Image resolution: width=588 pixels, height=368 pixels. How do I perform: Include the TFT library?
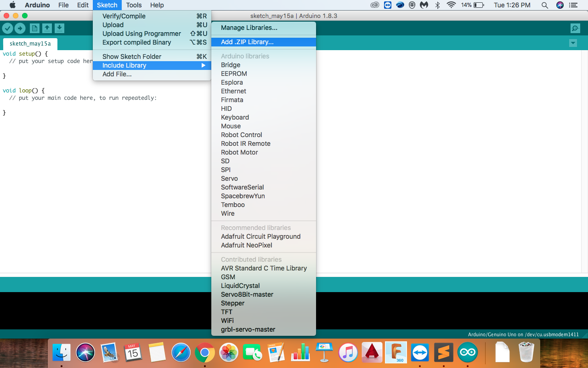click(x=264, y=312)
